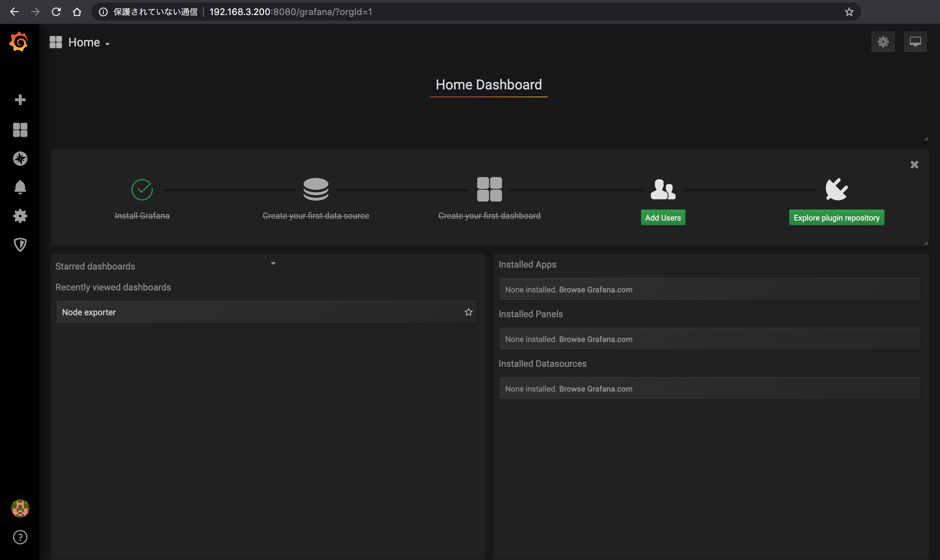The image size is (940, 560).
Task: Dismiss the getting started panel
Action: pos(914,164)
